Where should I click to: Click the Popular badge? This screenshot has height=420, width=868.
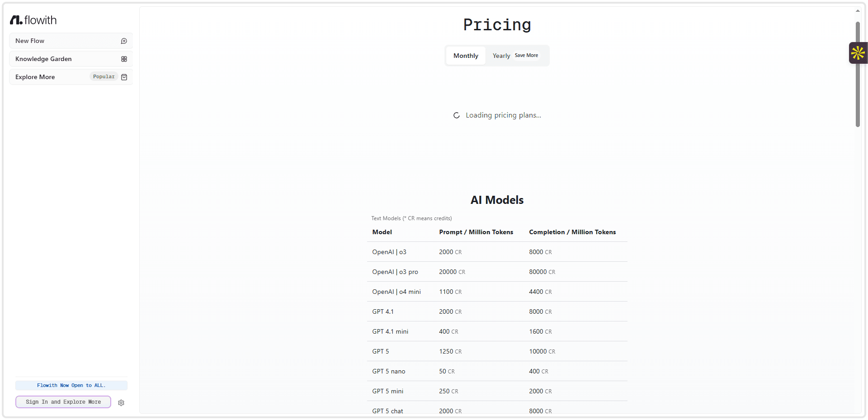pos(104,77)
